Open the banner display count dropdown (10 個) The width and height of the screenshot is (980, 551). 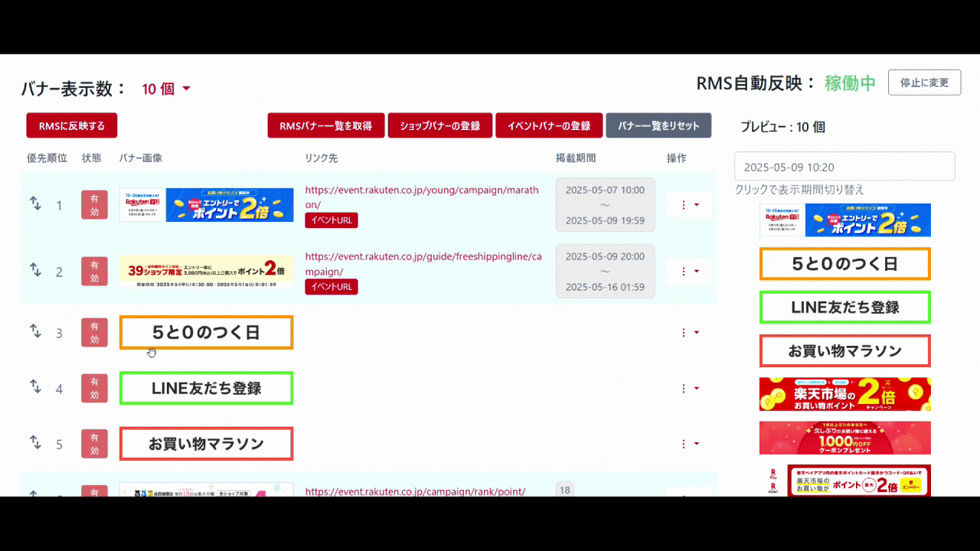click(x=166, y=89)
